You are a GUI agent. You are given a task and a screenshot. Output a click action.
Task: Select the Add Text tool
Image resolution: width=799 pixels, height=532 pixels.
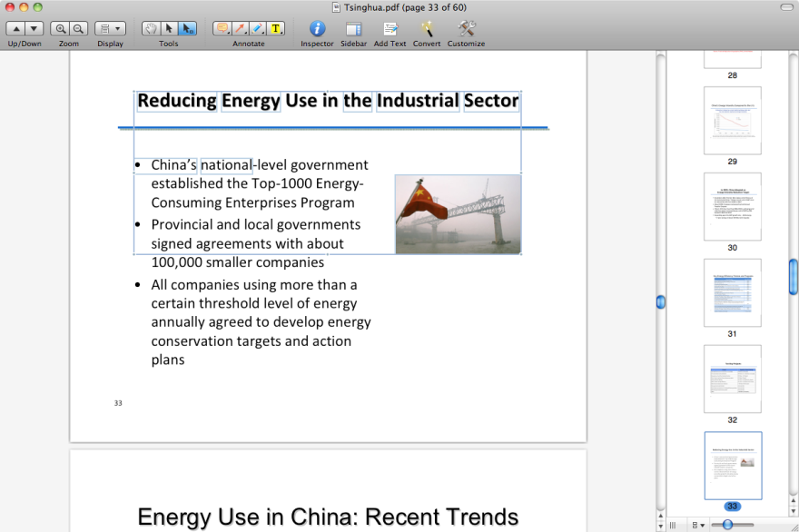tap(390, 27)
